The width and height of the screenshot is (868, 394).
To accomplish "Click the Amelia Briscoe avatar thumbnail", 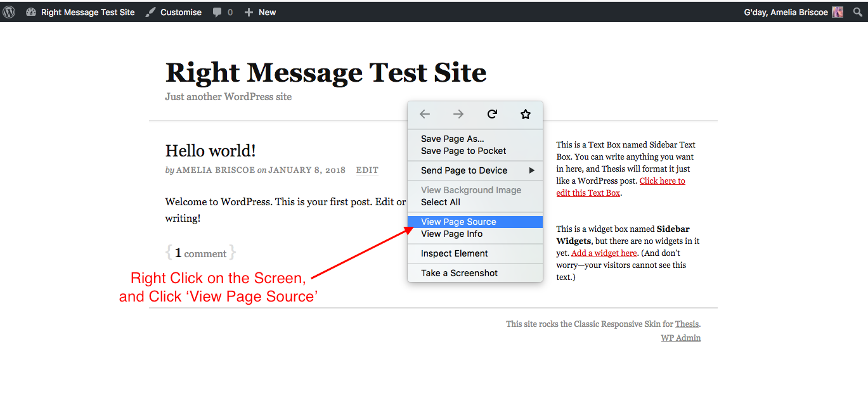I will pos(838,12).
